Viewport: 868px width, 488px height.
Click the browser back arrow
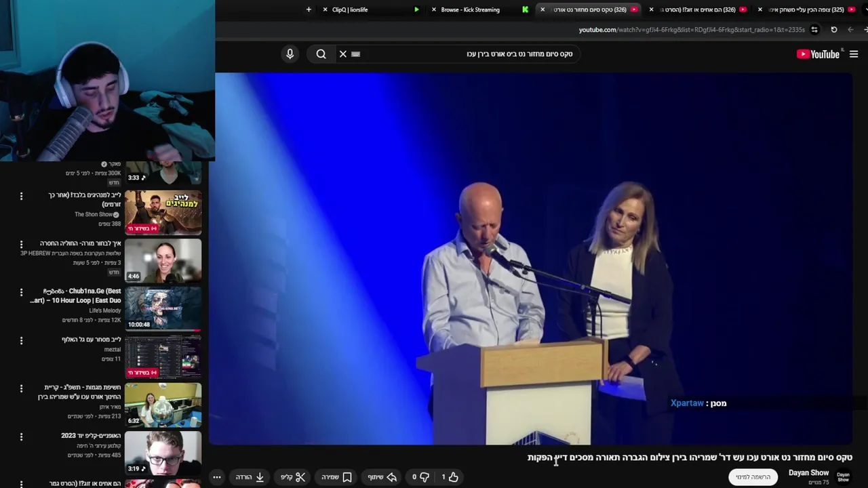(x=850, y=30)
